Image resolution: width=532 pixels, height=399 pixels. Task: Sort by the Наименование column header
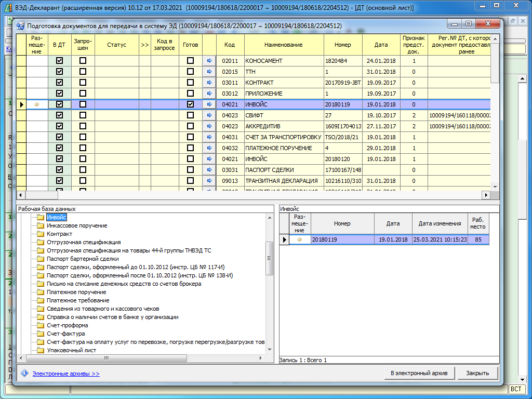284,45
